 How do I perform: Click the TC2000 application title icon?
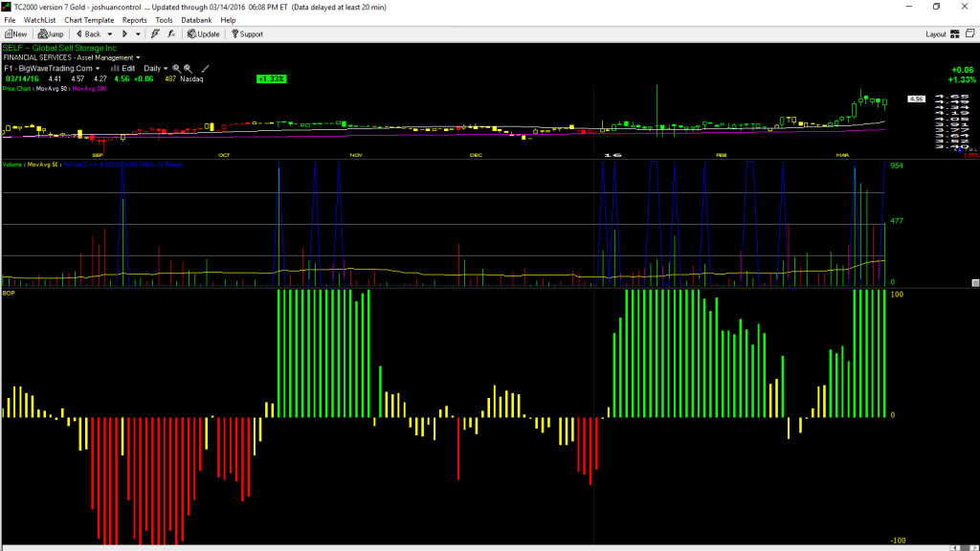[x=7, y=7]
